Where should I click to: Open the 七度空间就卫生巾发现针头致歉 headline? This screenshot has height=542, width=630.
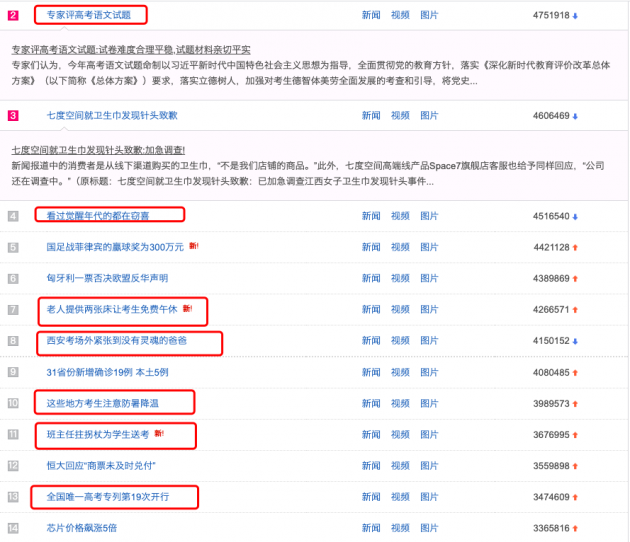[x=112, y=116]
